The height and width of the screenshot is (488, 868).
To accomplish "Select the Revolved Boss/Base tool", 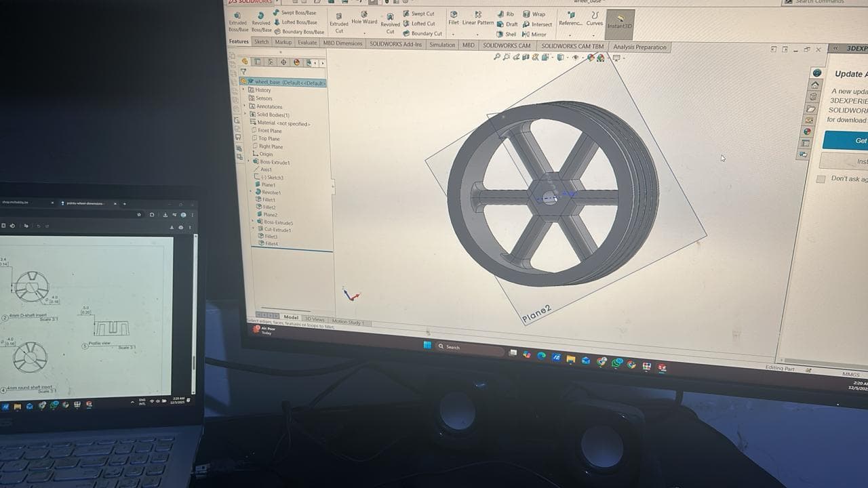I will (x=261, y=22).
